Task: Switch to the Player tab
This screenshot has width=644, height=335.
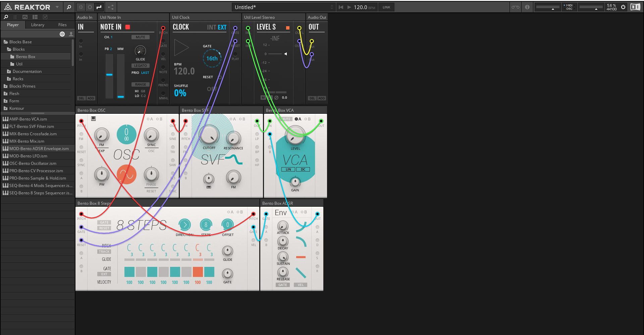Action: click(x=13, y=25)
